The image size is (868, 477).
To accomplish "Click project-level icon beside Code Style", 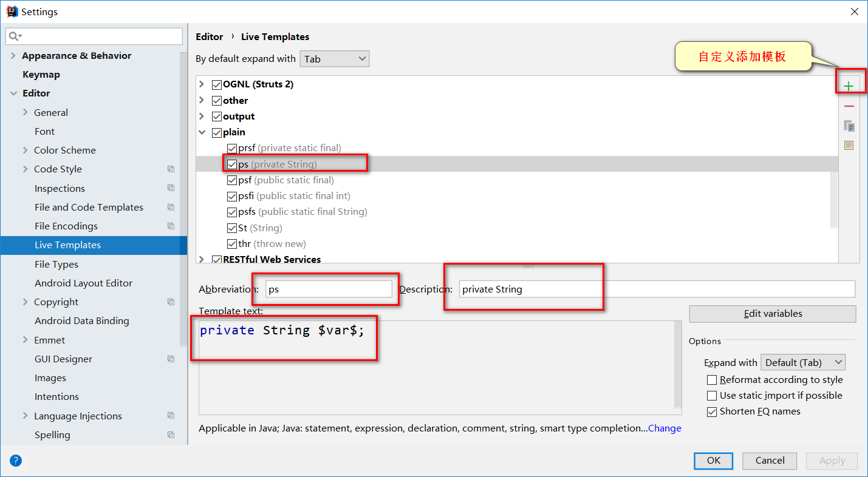I will click(x=171, y=169).
